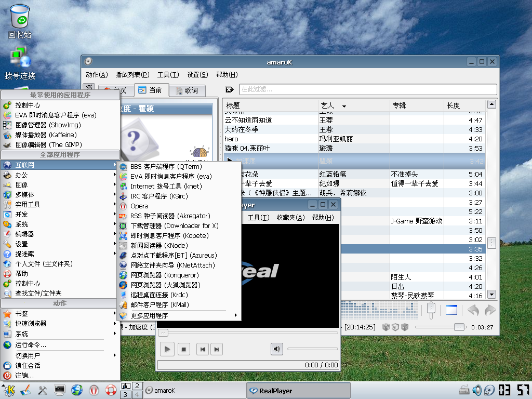Open the amaroK Playlist menu
This screenshot has height=399, width=532.
click(x=132, y=75)
